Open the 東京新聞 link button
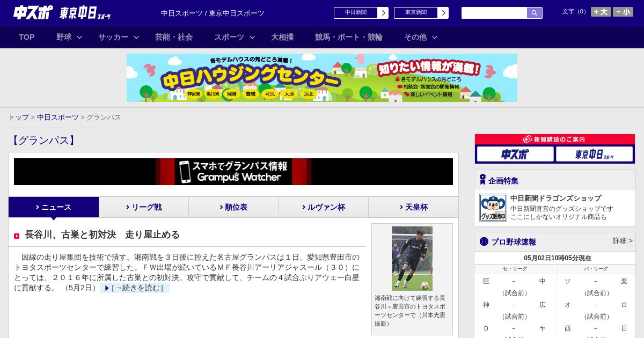Screen dimensions: 644x338 [416, 13]
